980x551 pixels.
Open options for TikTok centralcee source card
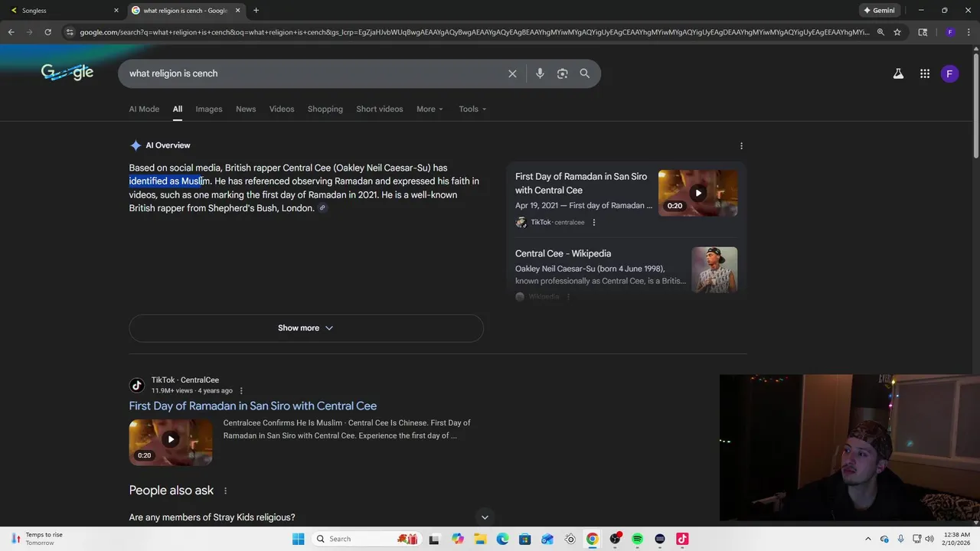(x=594, y=223)
